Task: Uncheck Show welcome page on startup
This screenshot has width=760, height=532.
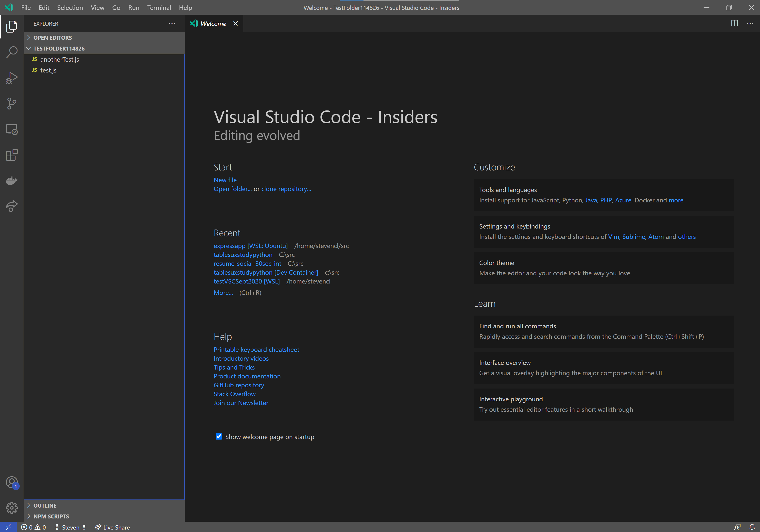Action: (219, 437)
